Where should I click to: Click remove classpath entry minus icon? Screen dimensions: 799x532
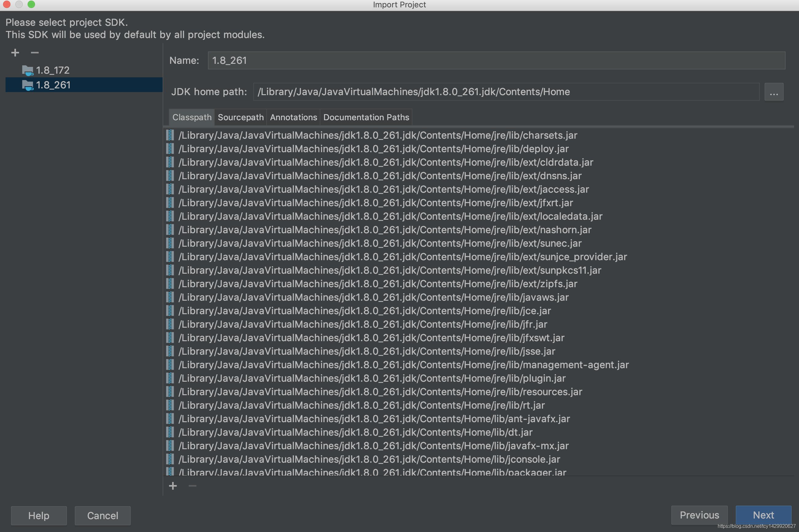point(192,486)
